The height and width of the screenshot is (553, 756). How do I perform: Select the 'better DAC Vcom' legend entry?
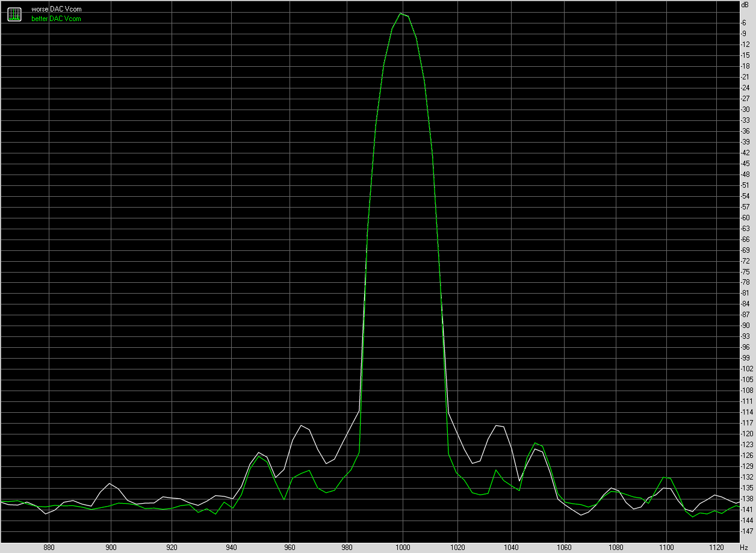click(x=56, y=19)
